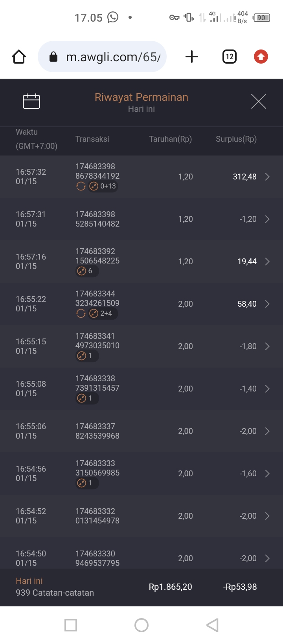Close the Riwayat Permainan panel
The image size is (283, 644).
(259, 101)
